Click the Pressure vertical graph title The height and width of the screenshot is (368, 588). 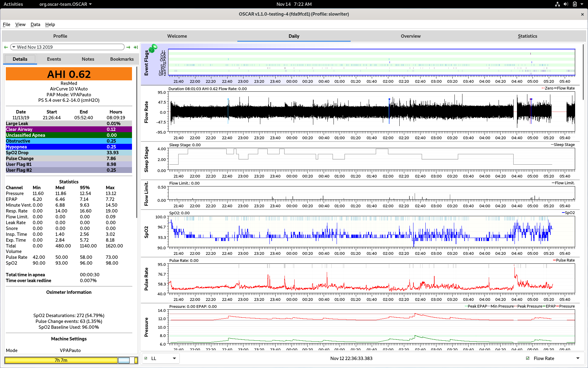point(146,327)
